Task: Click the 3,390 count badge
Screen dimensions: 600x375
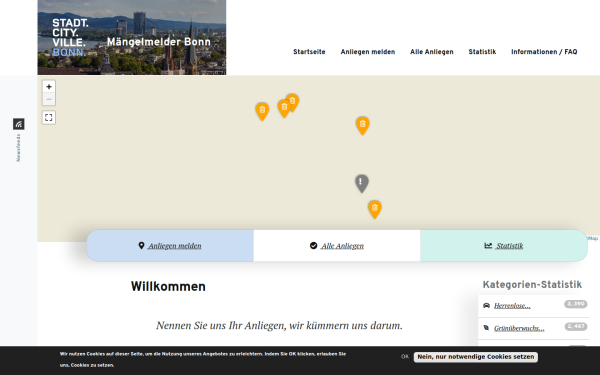Action: [x=576, y=304]
